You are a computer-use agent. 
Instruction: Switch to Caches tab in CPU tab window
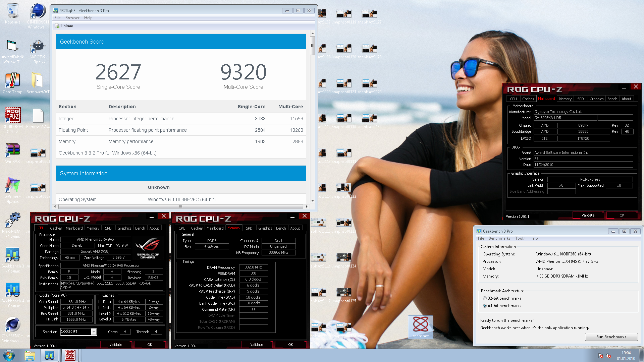tap(56, 228)
